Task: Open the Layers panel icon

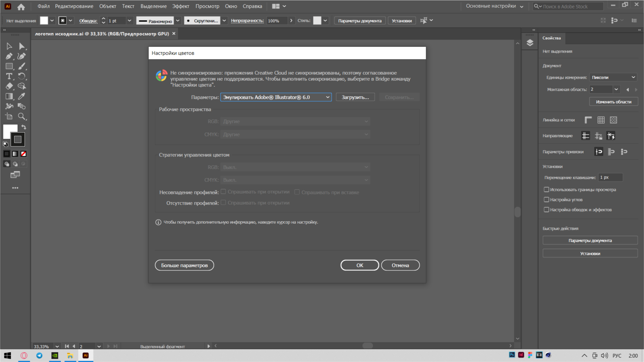Action: (530, 43)
